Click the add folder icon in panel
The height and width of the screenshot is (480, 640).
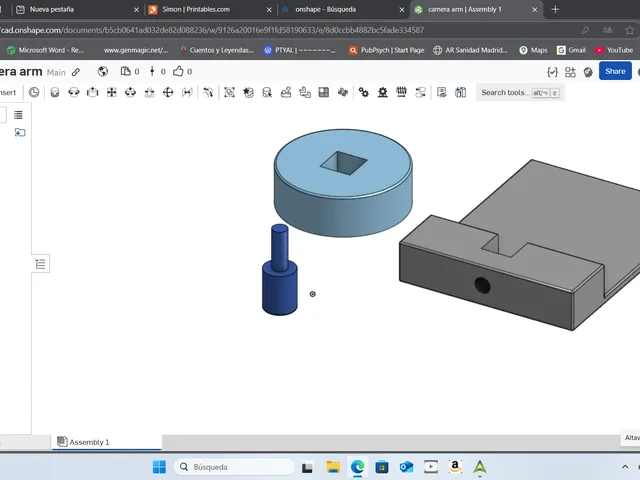[20, 132]
